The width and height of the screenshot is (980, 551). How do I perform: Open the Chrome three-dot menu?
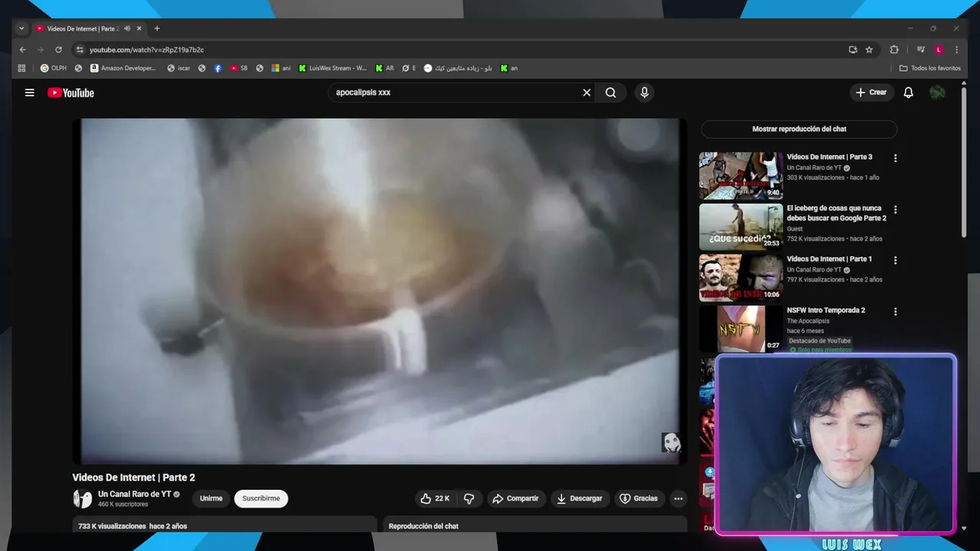tap(956, 50)
